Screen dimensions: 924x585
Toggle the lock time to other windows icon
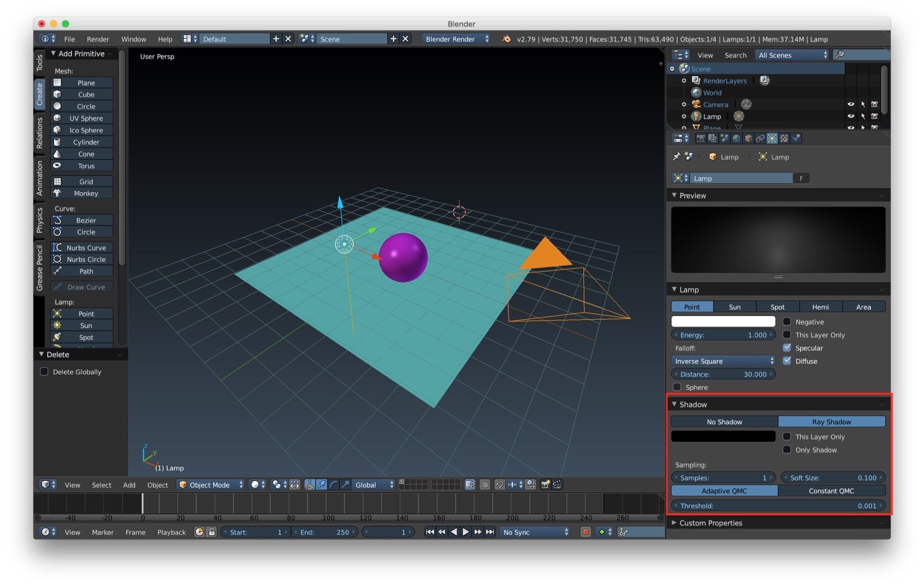click(x=212, y=532)
